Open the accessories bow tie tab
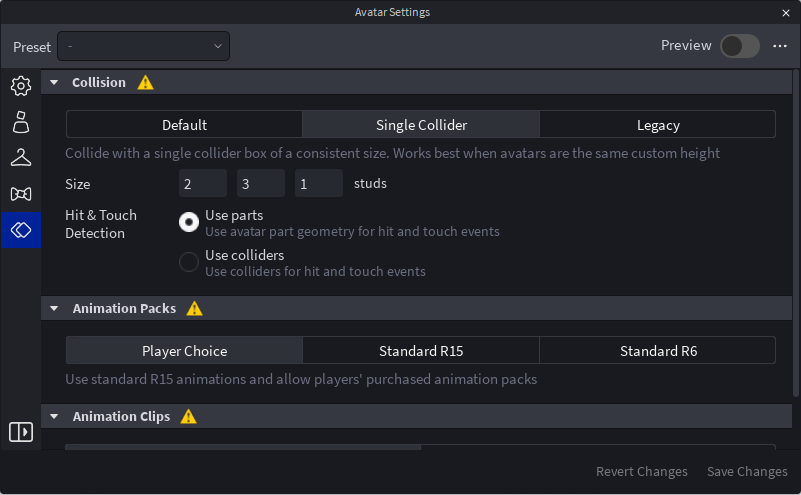 pyautogui.click(x=21, y=193)
